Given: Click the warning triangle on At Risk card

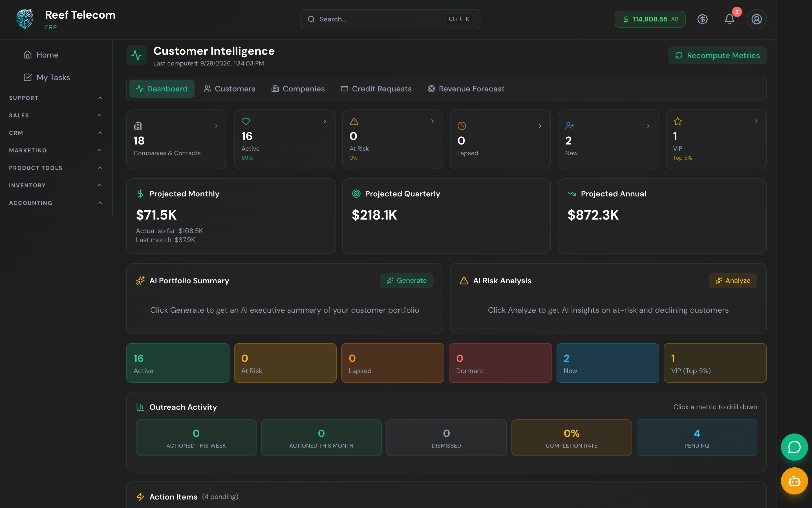Looking at the screenshot, I should 354,121.
